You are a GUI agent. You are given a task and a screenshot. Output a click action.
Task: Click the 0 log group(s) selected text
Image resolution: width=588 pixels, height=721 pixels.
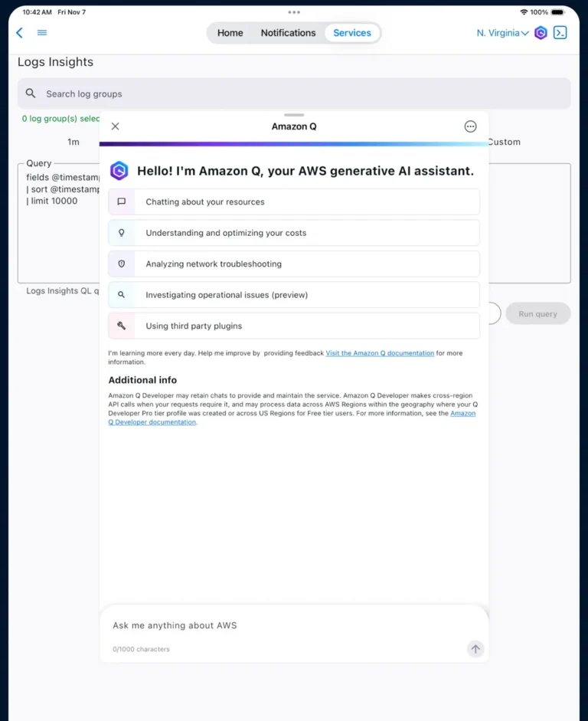click(x=60, y=119)
